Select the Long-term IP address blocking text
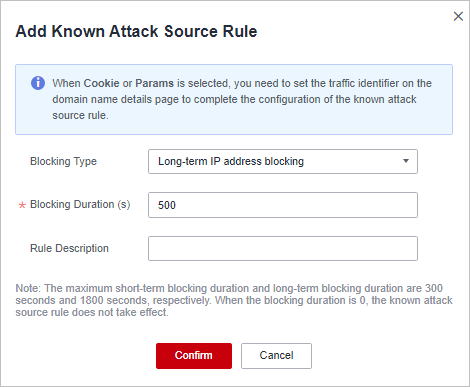The height and width of the screenshot is (387, 470). [231, 161]
